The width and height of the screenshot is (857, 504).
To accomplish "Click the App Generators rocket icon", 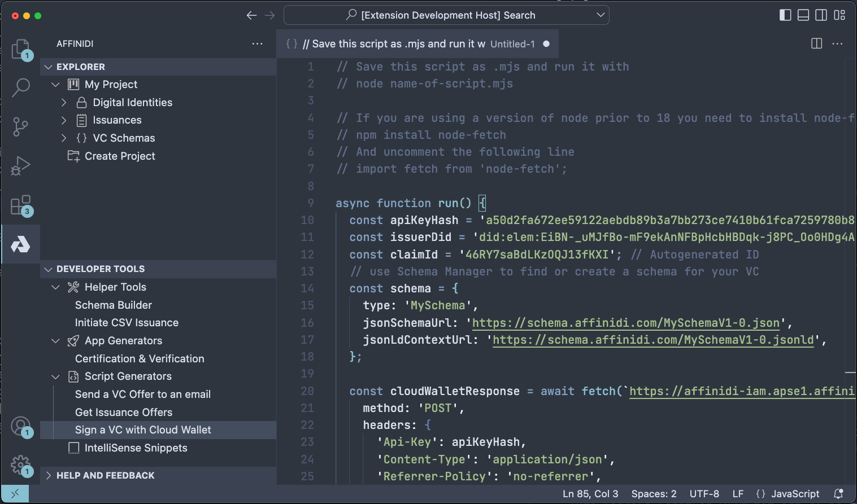I will pos(73,341).
